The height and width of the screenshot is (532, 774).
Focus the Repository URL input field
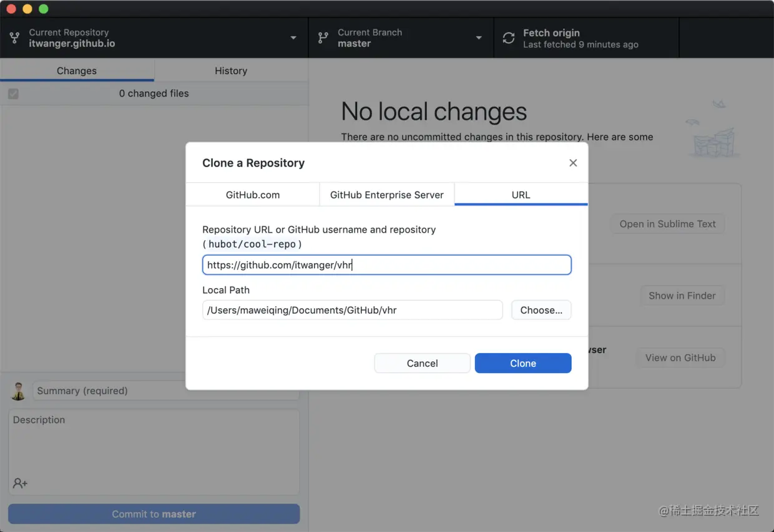point(387,265)
